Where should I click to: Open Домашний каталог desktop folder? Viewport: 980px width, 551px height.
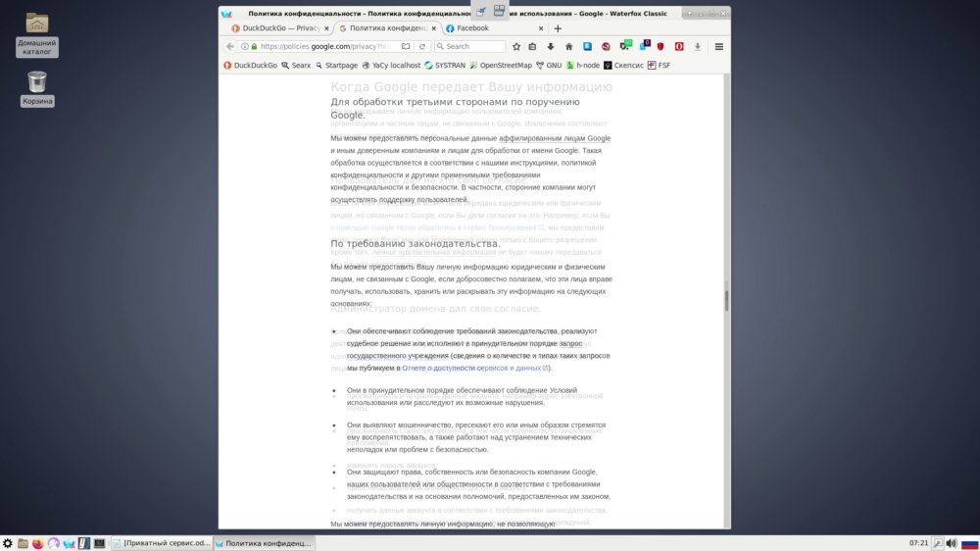[37, 34]
